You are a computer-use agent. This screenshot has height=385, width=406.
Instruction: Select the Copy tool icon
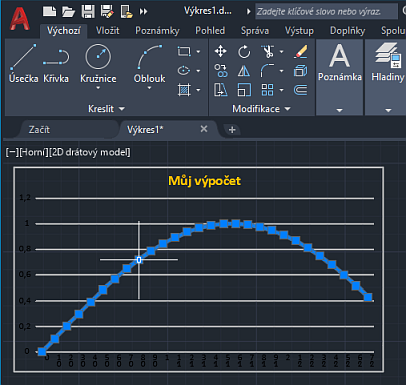point(220,71)
